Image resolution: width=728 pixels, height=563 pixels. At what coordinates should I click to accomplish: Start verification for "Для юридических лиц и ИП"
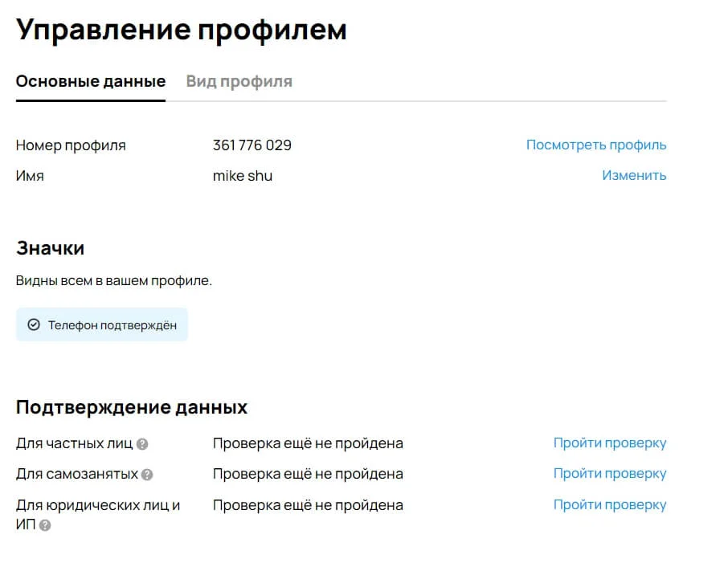(x=609, y=505)
